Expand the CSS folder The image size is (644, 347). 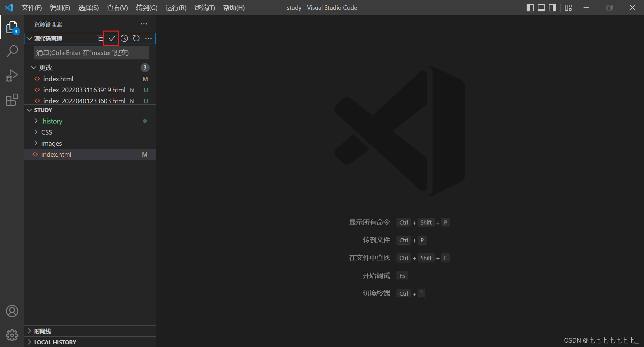(36, 132)
